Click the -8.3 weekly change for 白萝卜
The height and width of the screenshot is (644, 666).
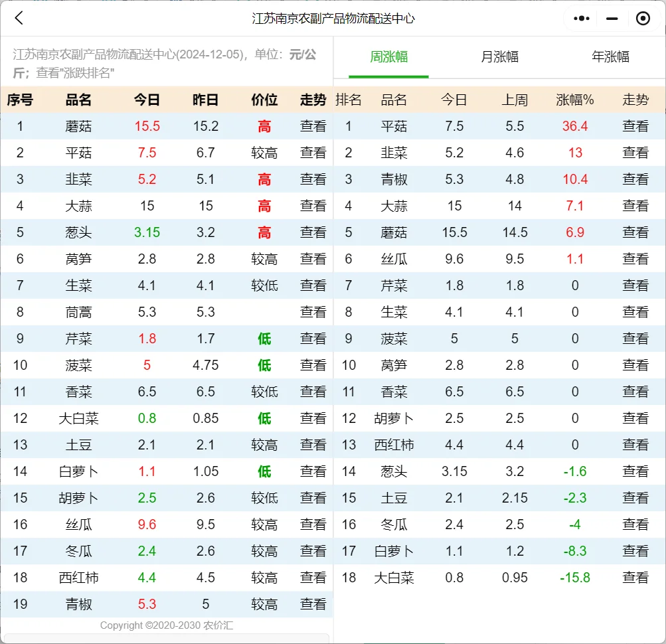(x=574, y=551)
